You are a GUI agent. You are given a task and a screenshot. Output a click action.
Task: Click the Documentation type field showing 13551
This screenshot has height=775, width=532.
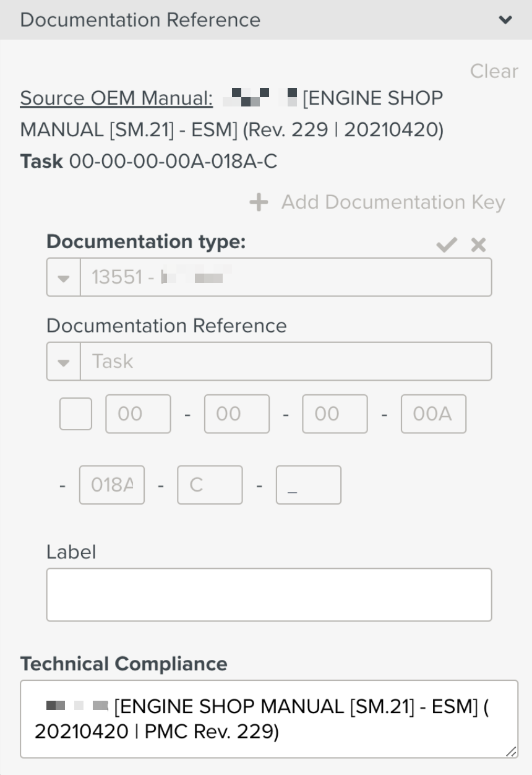click(286, 277)
